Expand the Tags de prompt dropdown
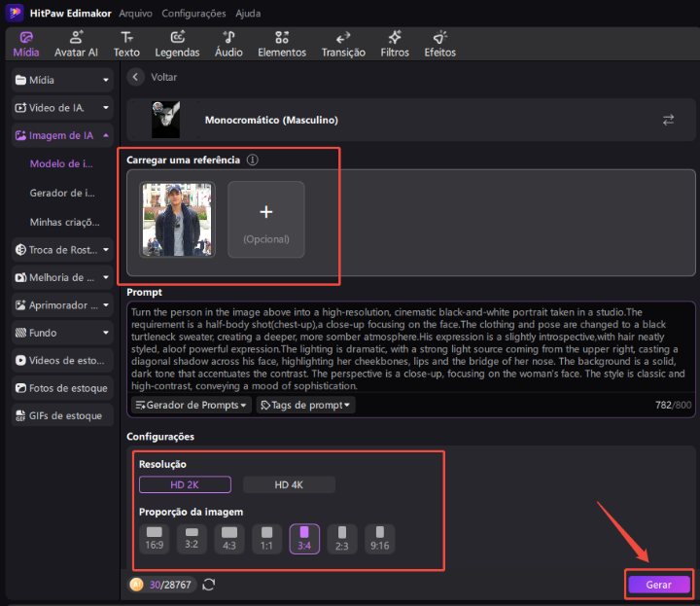 click(305, 405)
